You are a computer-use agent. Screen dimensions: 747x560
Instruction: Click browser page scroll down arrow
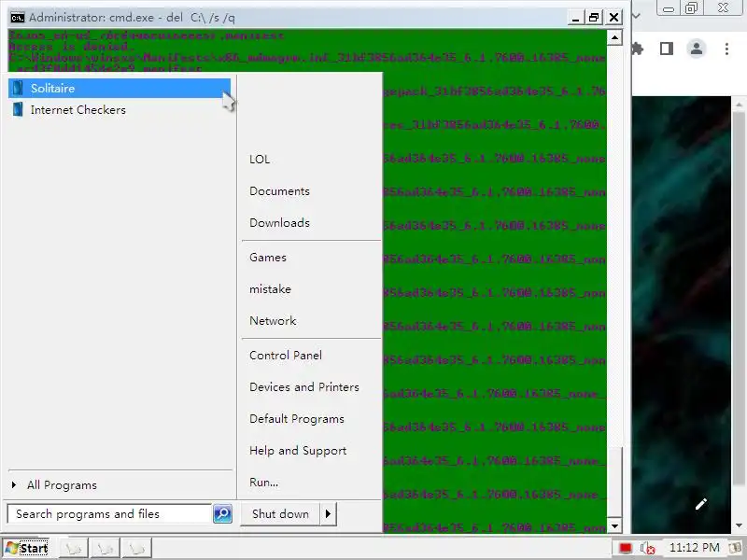tap(739, 525)
